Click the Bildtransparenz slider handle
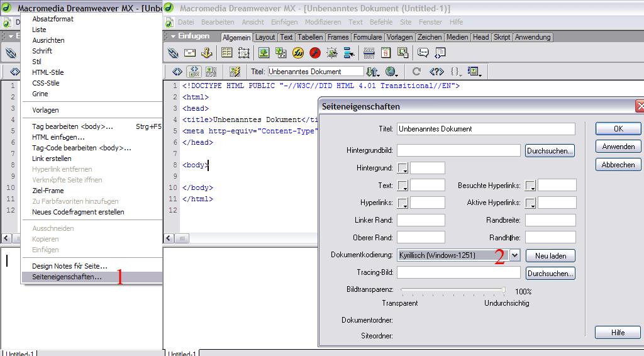This screenshot has width=644, height=356. pyautogui.click(x=504, y=291)
